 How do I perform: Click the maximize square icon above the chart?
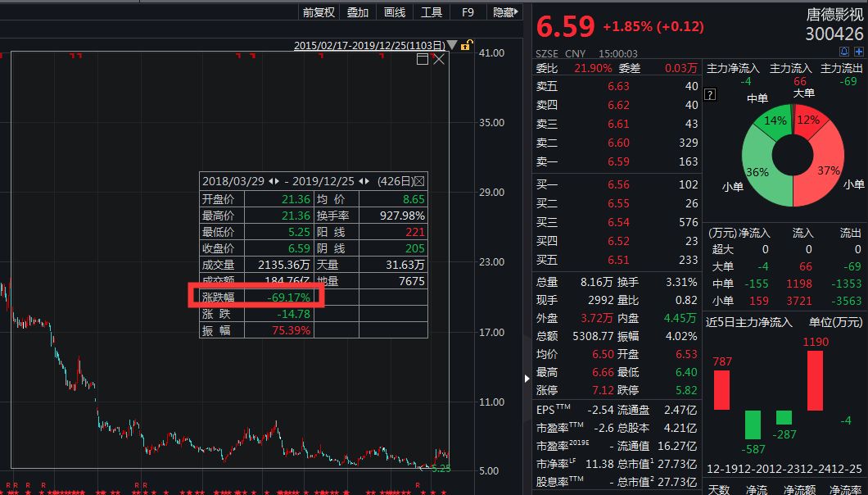point(423,59)
